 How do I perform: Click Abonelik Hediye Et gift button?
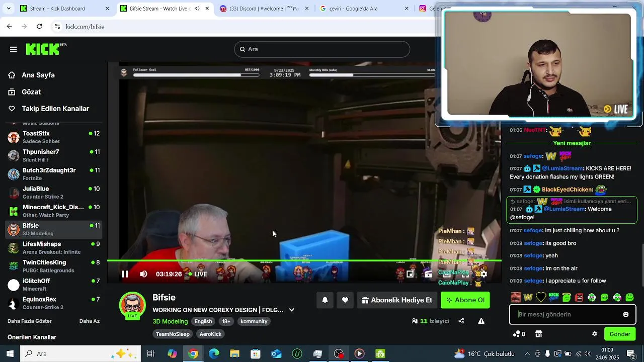point(397,300)
